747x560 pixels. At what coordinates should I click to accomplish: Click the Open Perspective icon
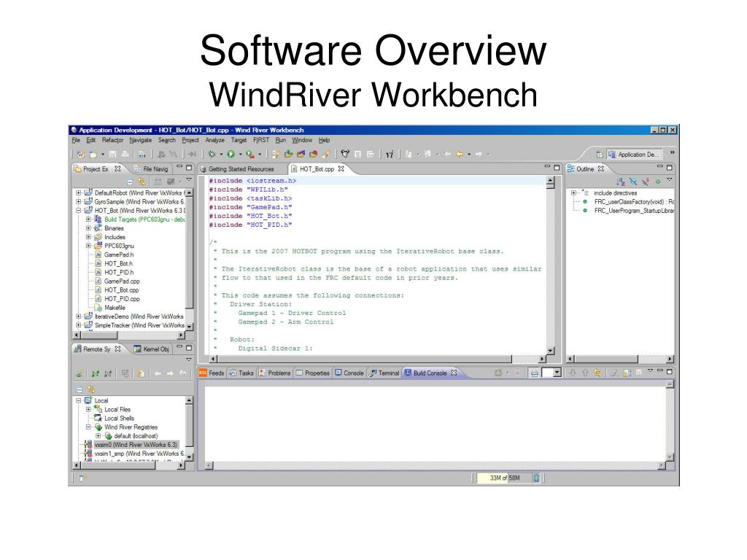(600, 155)
